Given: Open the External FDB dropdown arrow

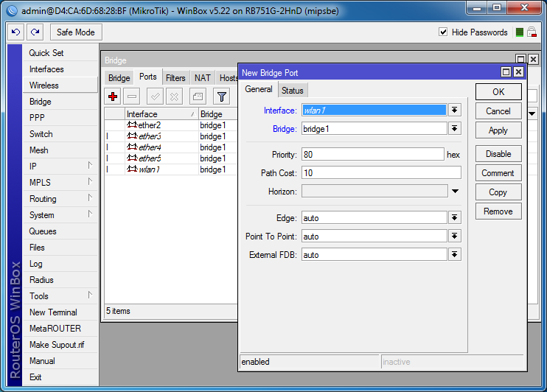Looking at the screenshot, I should point(454,255).
